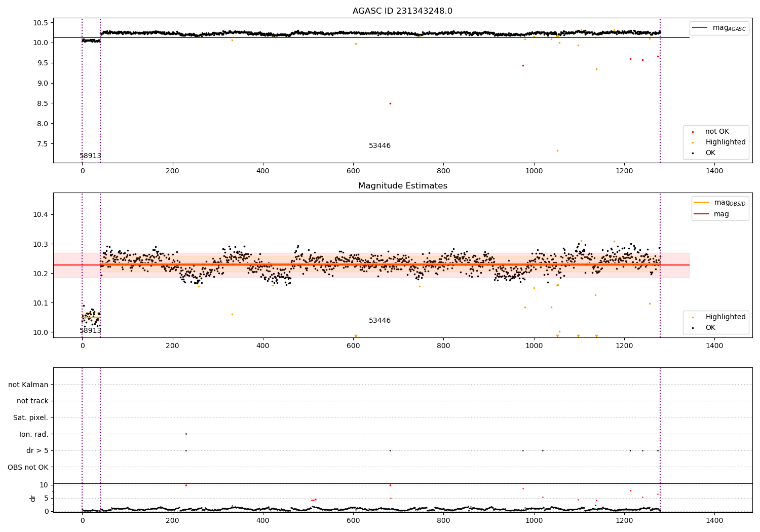Click the 'not Kalman' axis label

[x=28, y=385]
